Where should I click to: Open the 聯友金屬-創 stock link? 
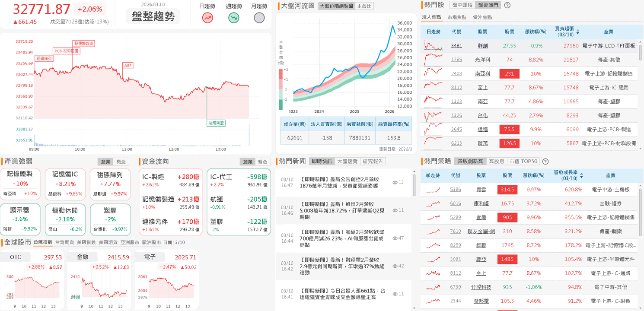point(481,232)
